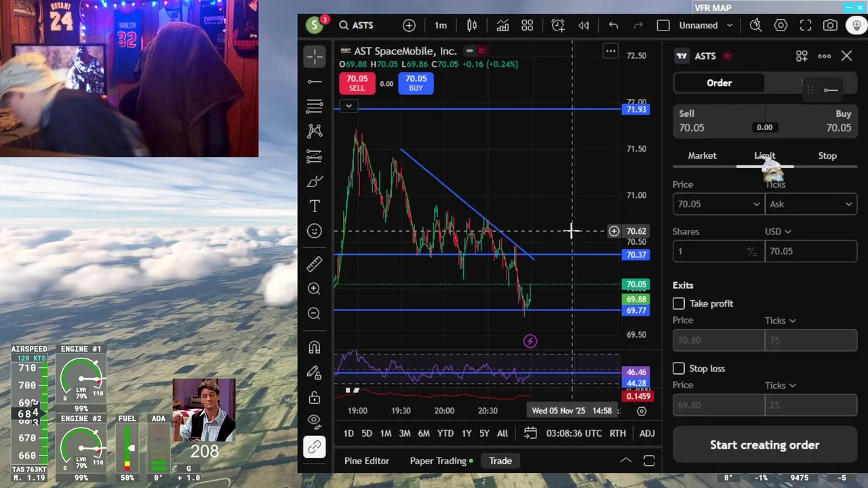The image size is (868, 488).
Task: Maximize the bottom panel
Action: 649,461
